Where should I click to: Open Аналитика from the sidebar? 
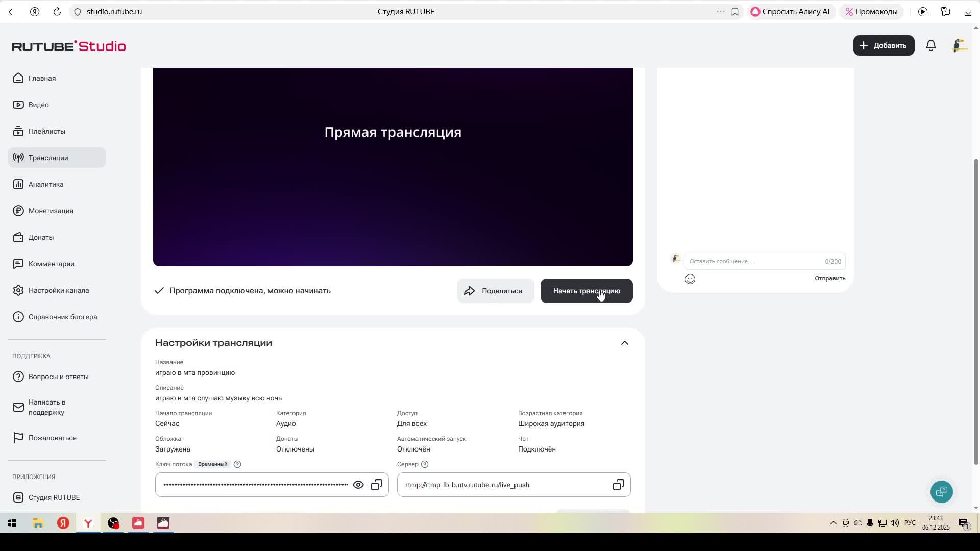pyautogui.click(x=45, y=184)
